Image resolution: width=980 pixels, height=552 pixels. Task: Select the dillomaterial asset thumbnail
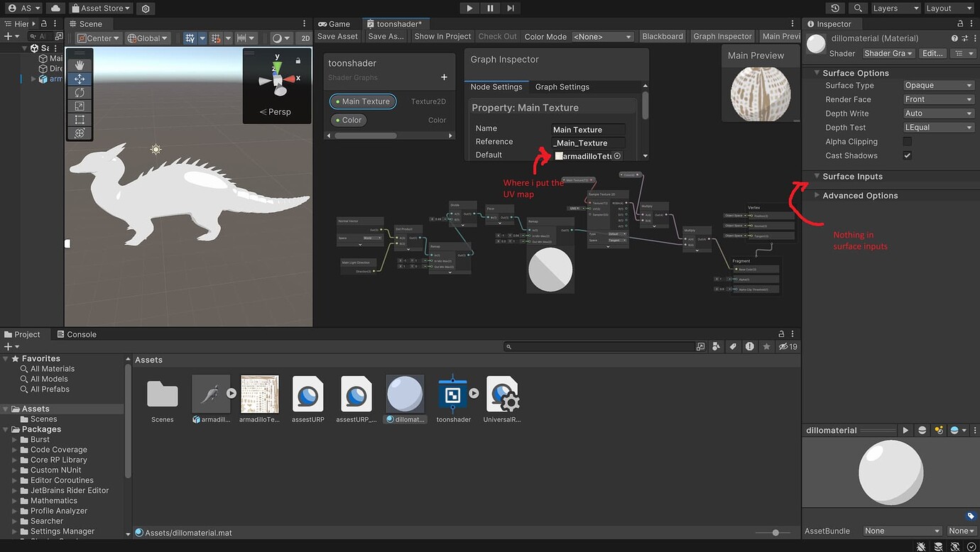(x=405, y=394)
